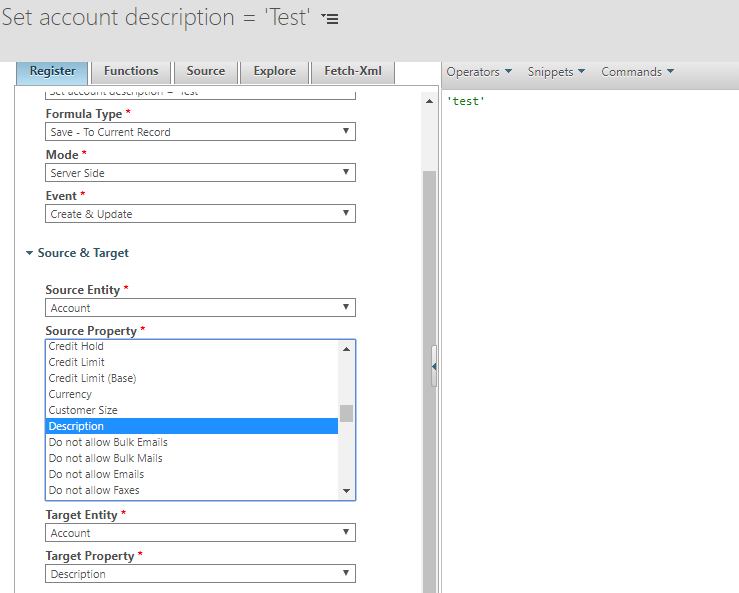This screenshot has height=593, width=739.
Task: Select 'Credit Limit' in Source Property list
Action: click(192, 362)
